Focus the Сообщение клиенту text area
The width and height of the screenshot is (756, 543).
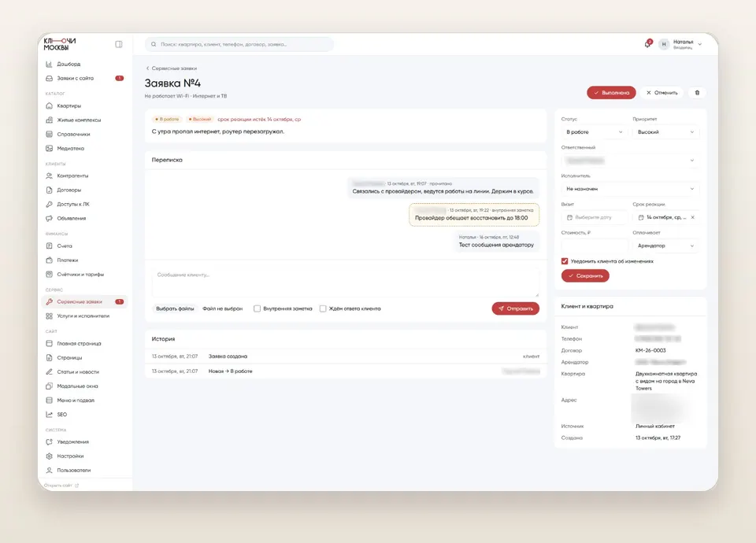click(x=345, y=283)
